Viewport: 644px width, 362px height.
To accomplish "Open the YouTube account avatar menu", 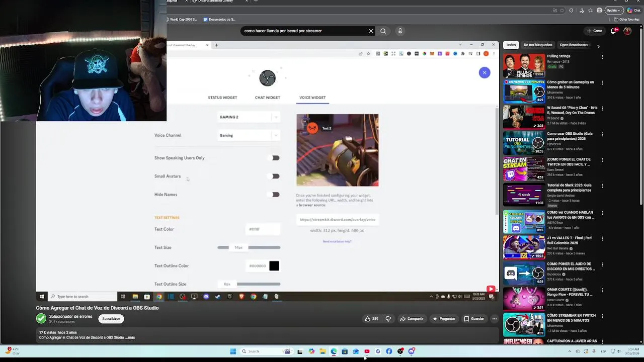I will pyautogui.click(x=627, y=31).
